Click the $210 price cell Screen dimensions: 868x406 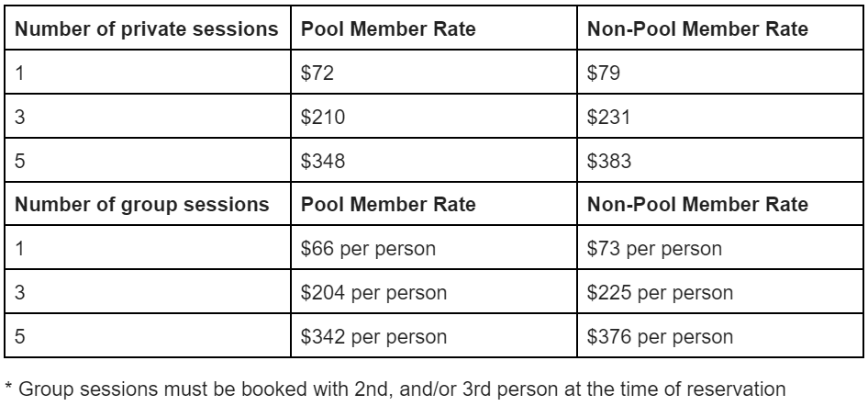(x=319, y=117)
